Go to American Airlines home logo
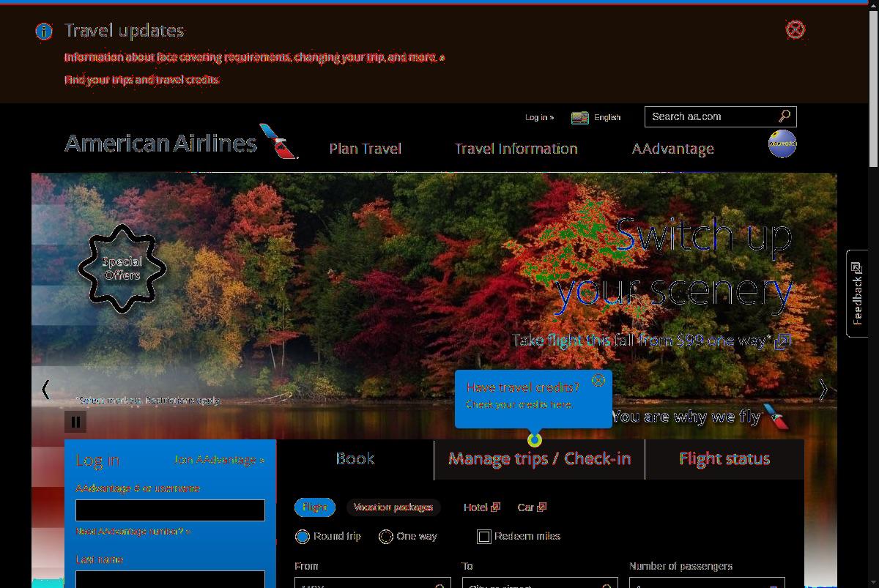Image resolution: width=879 pixels, height=588 pixels. tap(181, 141)
